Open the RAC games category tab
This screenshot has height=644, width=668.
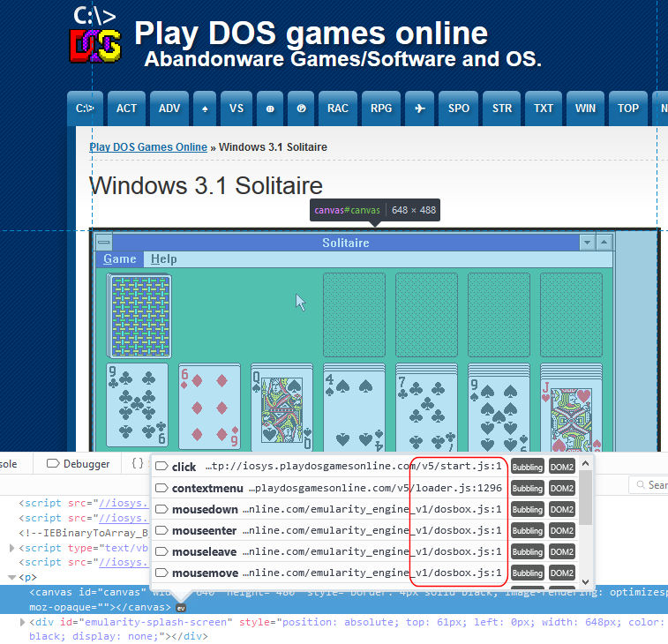tap(338, 109)
